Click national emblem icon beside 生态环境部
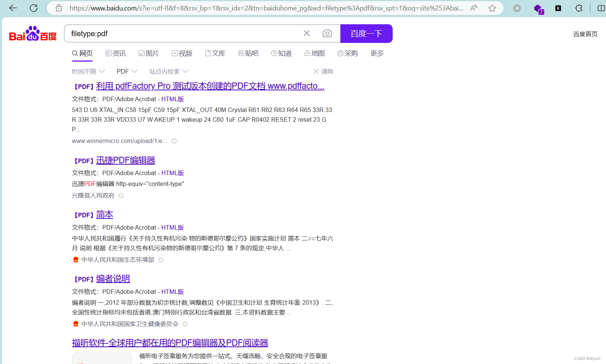Viewport: 606px width, 364px height. [76, 259]
